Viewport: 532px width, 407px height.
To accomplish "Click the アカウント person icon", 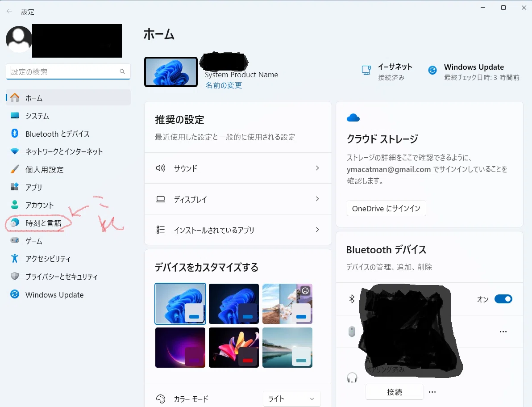I will tap(15, 205).
